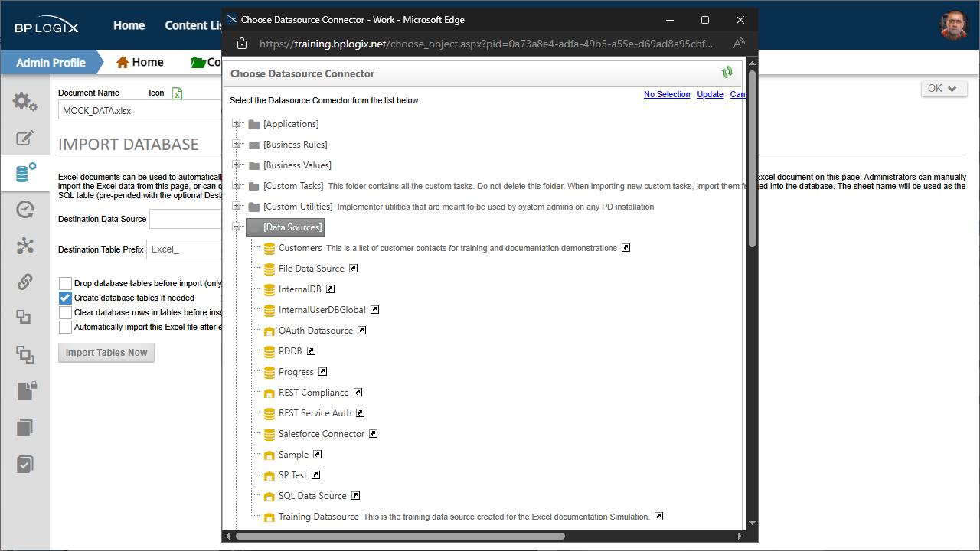The height and width of the screenshot is (551, 980).
Task: Expand the [Custom Tasks] folder node
Action: point(237,186)
